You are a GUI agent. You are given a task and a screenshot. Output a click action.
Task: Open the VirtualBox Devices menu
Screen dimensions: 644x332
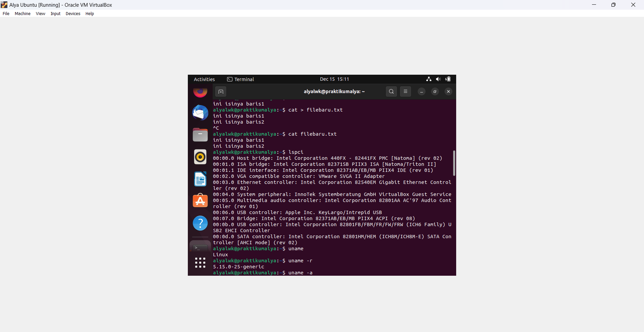[x=73, y=14]
